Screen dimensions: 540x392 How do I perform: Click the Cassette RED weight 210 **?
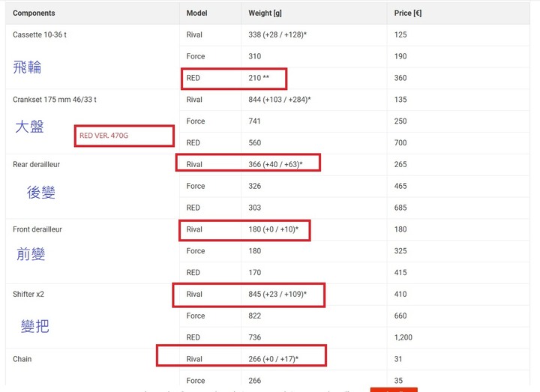click(x=259, y=78)
